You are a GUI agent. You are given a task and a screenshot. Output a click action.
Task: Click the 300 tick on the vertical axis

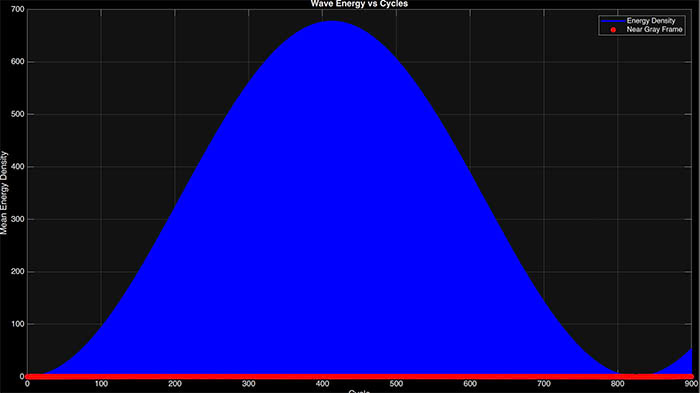[x=18, y=219]
